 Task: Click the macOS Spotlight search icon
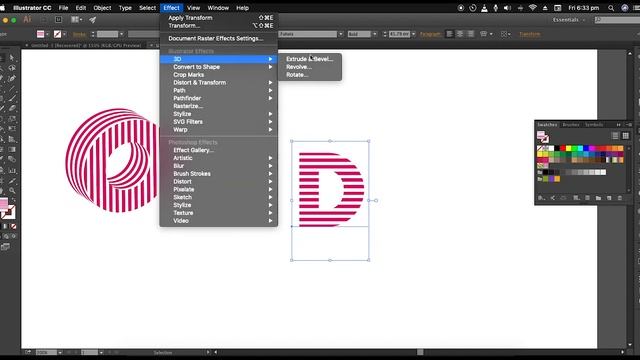(611, 8)
